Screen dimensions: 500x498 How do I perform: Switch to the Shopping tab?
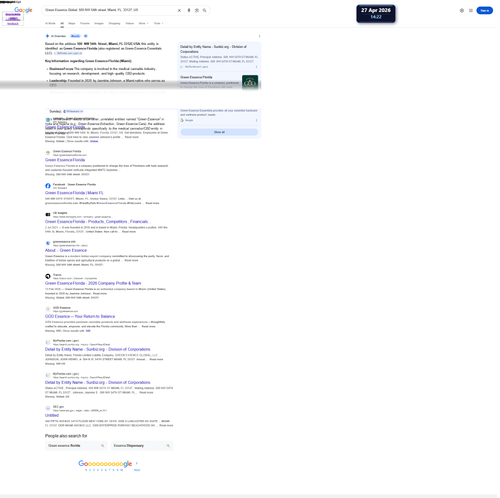114,23
